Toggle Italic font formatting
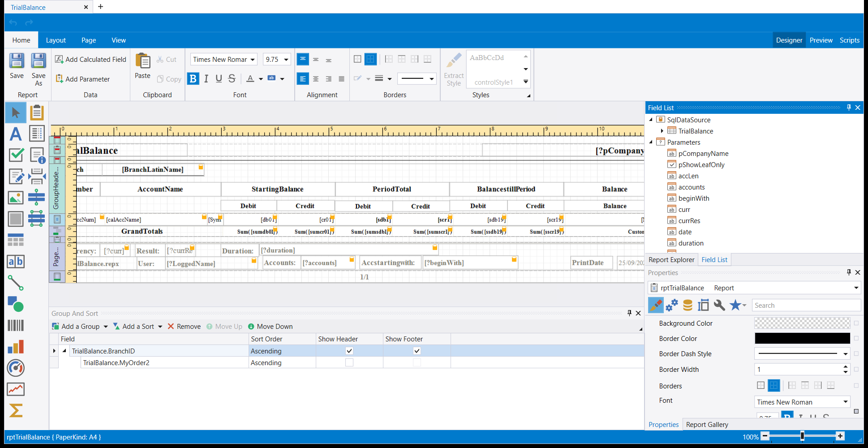The width and height of the screenshot is (868, 448). click(x=206, y=79)
